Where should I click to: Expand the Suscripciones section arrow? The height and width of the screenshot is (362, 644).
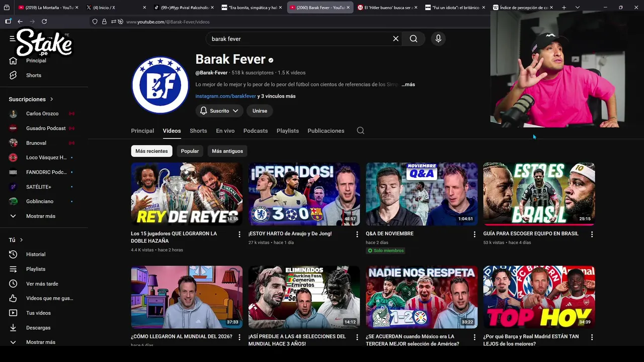[x=51, y=99]
